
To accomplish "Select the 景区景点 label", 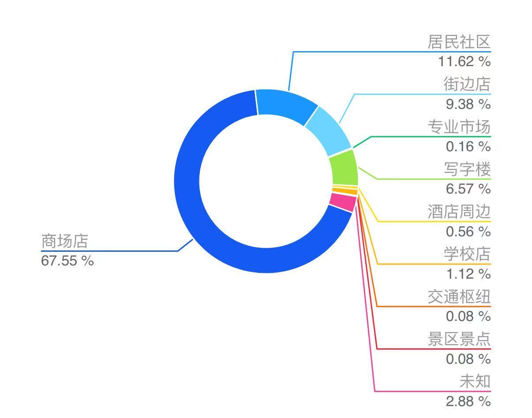I will (x=459, y=339).
